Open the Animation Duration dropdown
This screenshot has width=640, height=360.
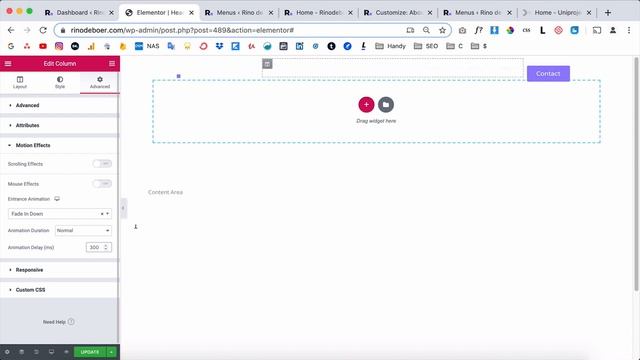click(83, 231)
